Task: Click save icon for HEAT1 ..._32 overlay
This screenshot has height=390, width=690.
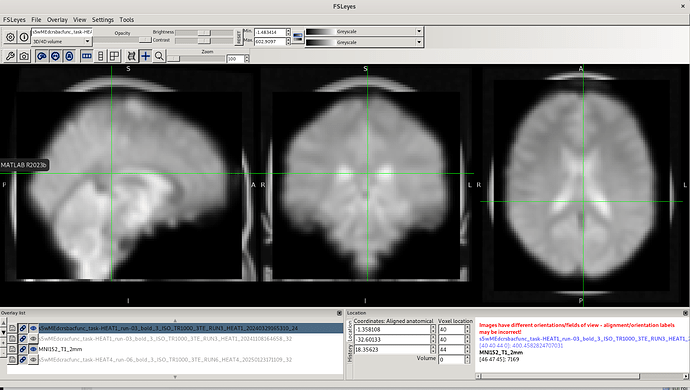Action: pyautogui.click(x=12, y=338)
